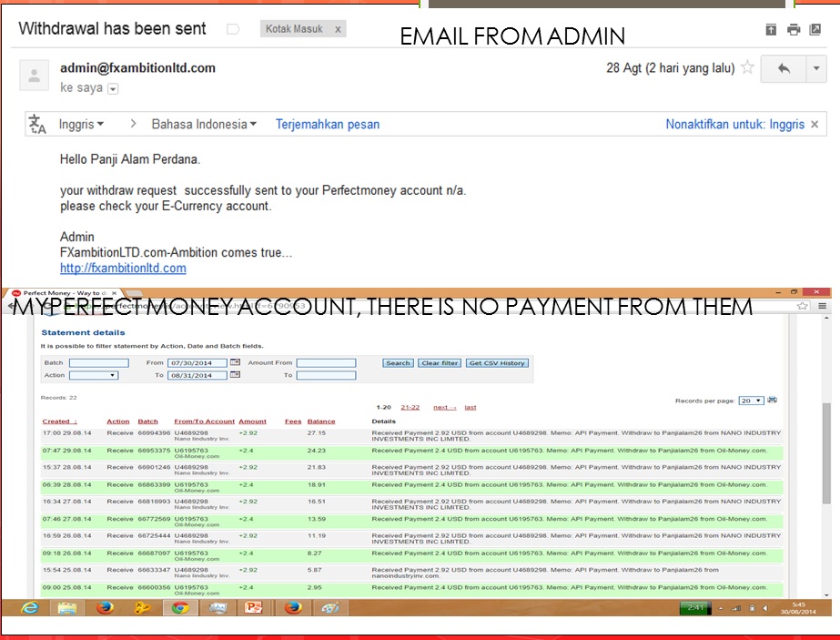Click Nonaktifkan untuk: Inggris link
Viewport: 840px width, 640px height.
point(734,124)
